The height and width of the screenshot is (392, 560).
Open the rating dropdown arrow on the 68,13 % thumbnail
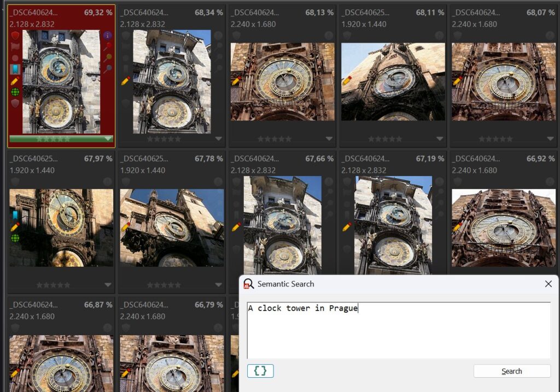click(329, 139)
